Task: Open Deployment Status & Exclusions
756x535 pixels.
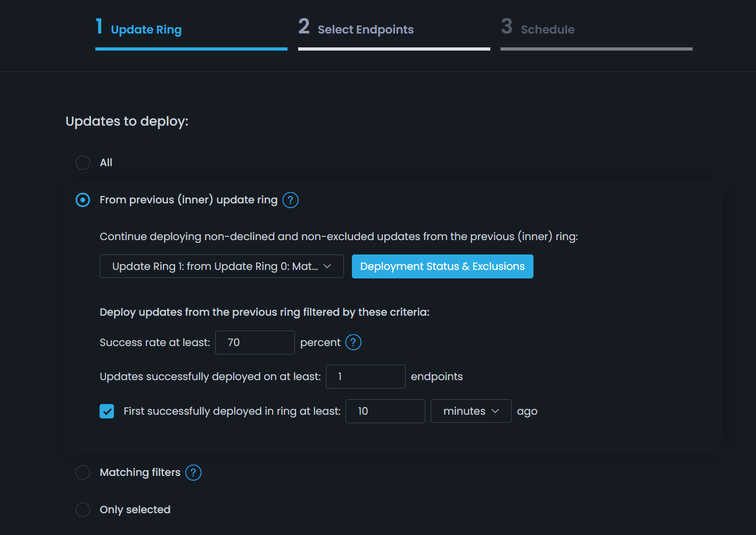Action: pos(442,266)
